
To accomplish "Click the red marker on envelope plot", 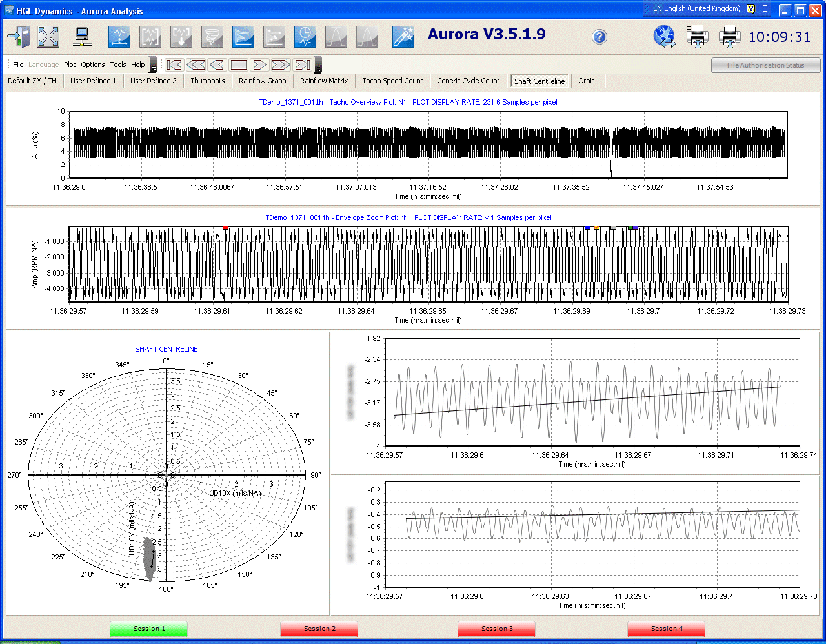I will [x=225, y=228].
